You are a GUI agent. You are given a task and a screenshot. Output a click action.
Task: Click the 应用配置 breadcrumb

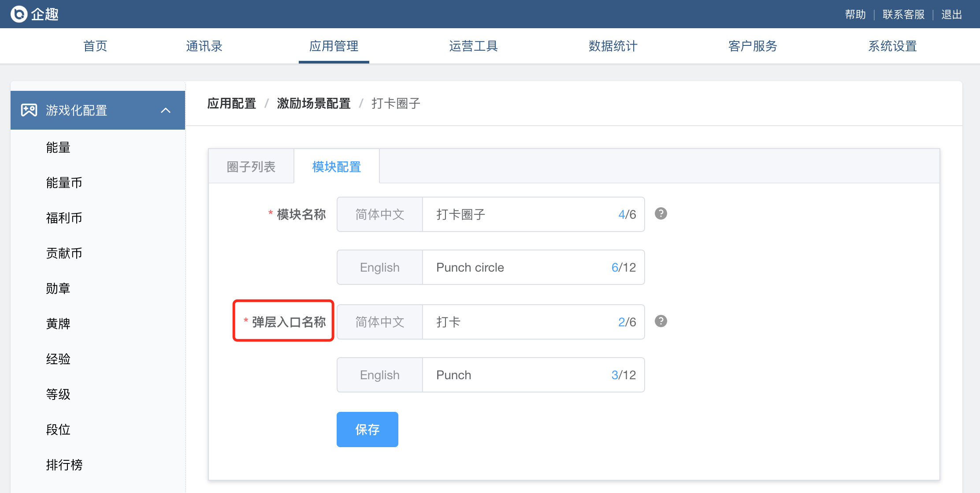coord(232,104)
